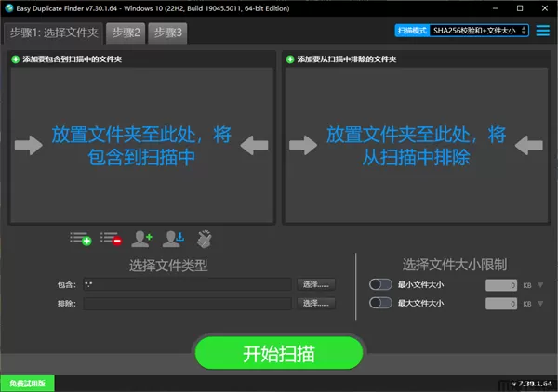Screen dimensions: 558x392
Task: Click the remove folder from list icon
Action: point(111,239)
